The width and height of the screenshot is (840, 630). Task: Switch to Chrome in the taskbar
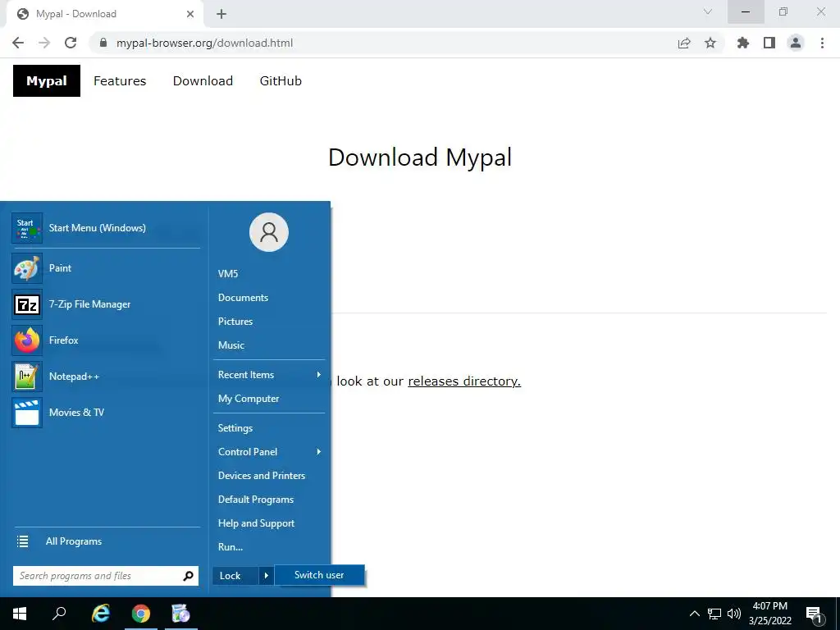pos(141,614)
